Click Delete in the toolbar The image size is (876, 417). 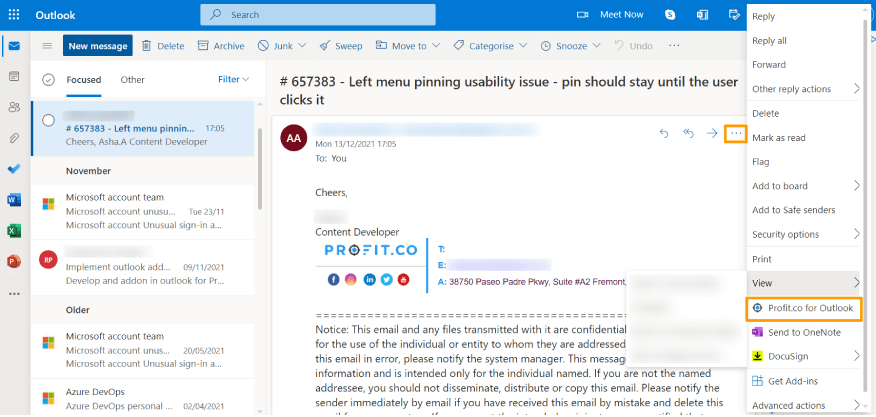point(163,46)
